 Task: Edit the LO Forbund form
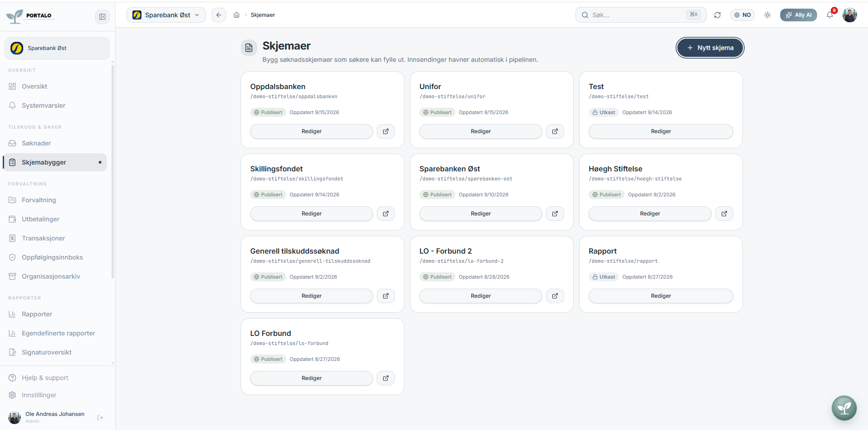coord(312,378)
